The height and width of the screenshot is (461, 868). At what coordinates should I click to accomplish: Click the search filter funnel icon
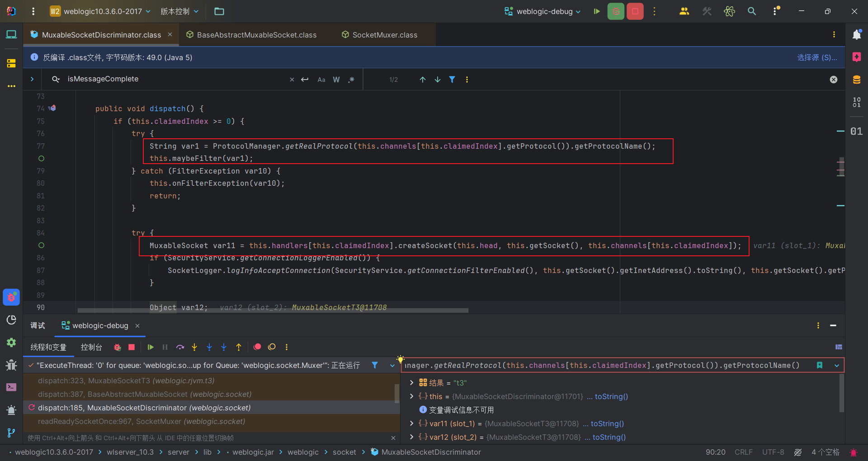452,80
